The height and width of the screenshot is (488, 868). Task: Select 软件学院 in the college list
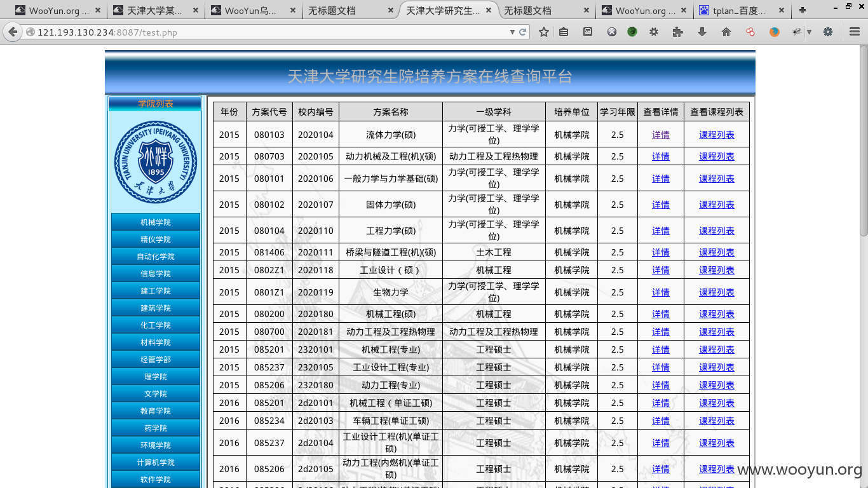click(156, 480)
